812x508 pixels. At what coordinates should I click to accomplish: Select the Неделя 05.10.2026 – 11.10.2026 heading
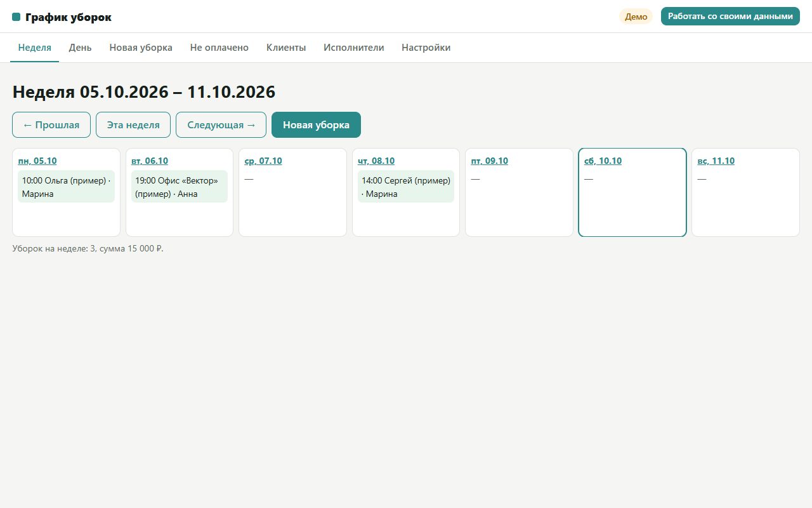point(144,92)
